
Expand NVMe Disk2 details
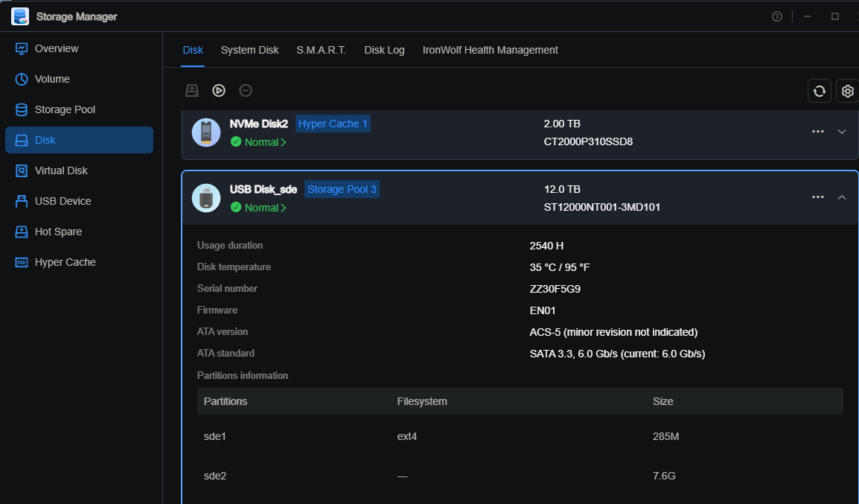842,132
